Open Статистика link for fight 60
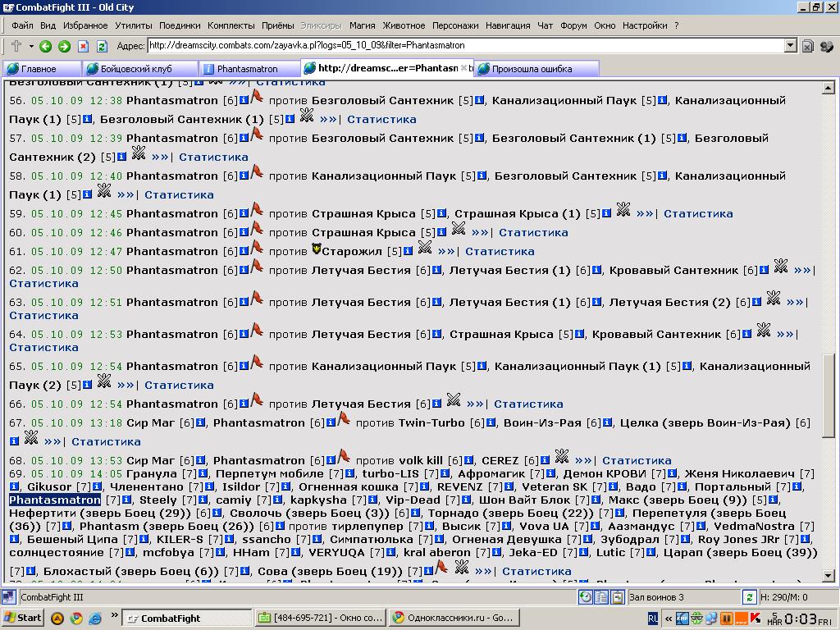The height and width of the screenshot is (630, 840). point(533,232)
